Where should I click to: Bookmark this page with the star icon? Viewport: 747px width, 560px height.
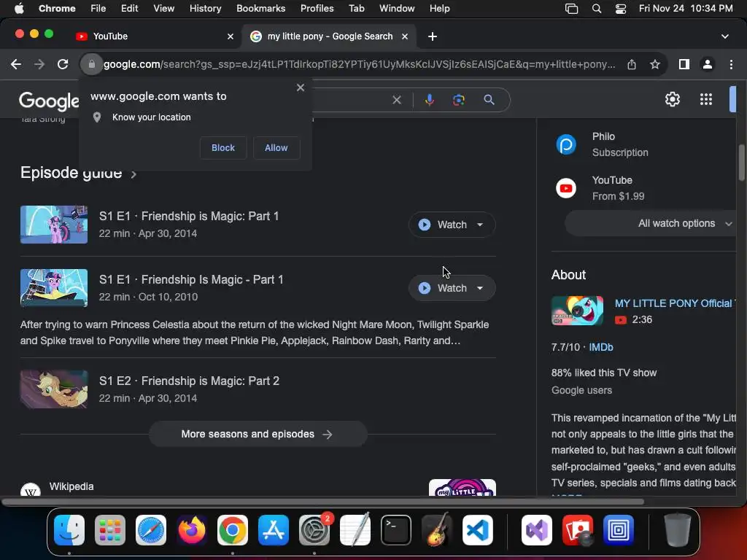pyautogui.click(x=655, y=64)
